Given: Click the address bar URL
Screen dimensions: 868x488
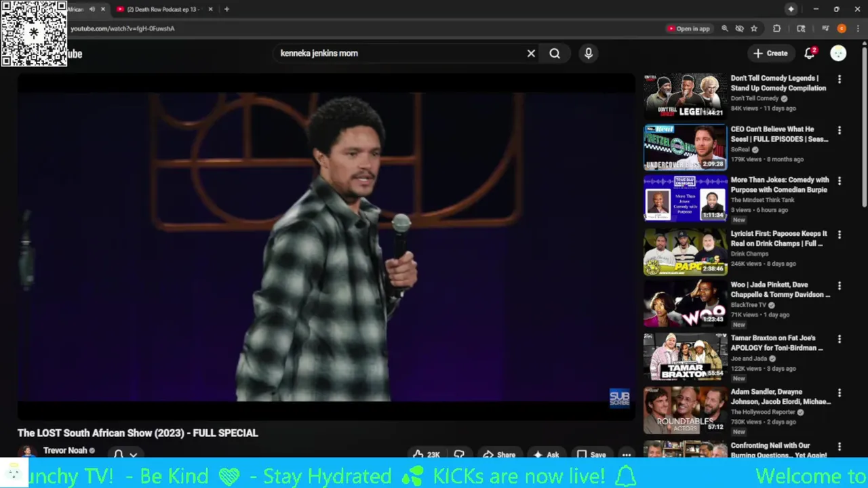Looking at the screenshot, I should pyautogui.click(x=123, y=28).
